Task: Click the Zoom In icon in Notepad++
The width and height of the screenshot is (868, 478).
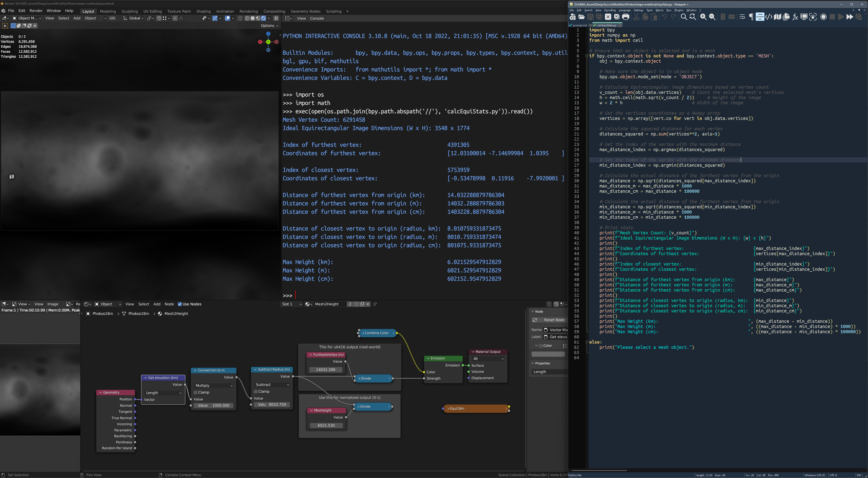Action: pyautogui.click(x=703, y=17)
